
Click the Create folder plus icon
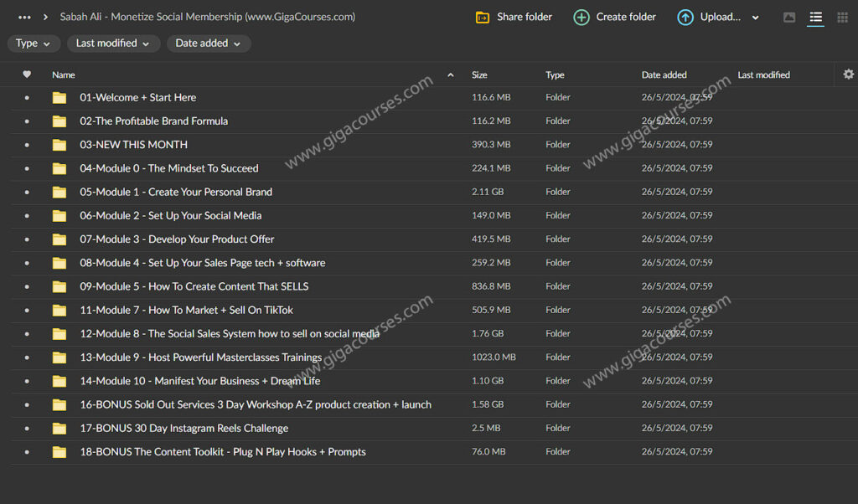click(x=581, y=16)
